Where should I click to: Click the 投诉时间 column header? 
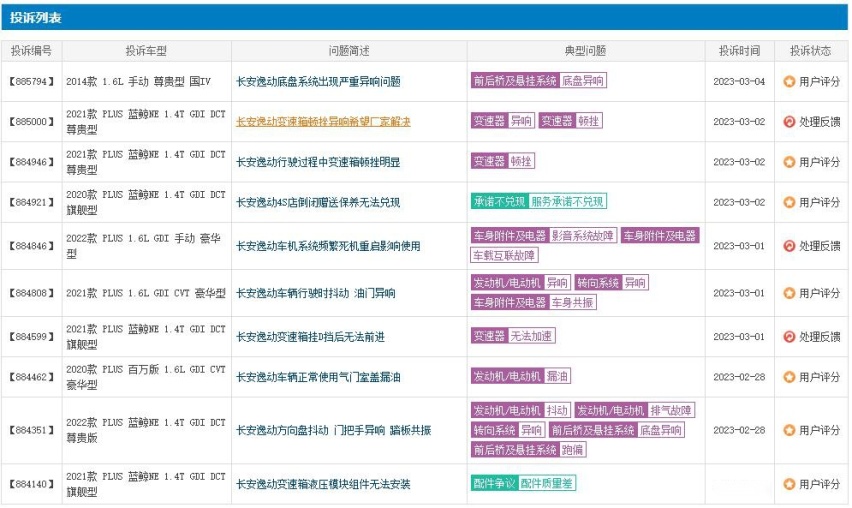click(x=740, y=51)
